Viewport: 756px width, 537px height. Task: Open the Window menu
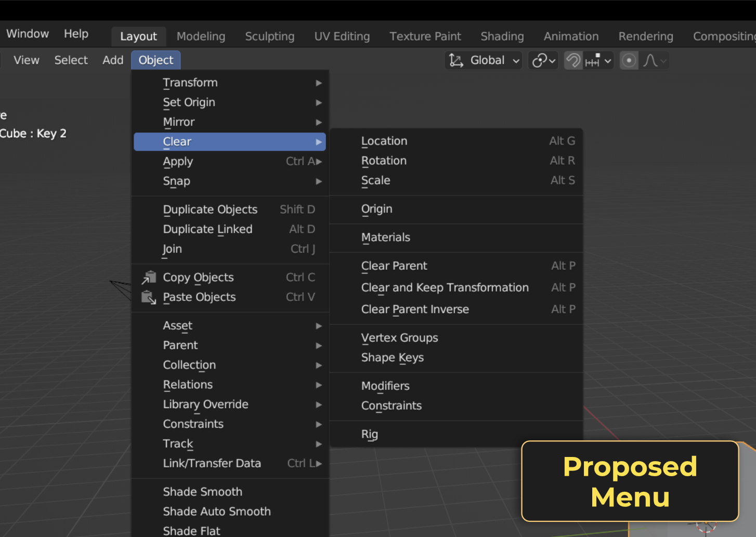tap(28, 34)
